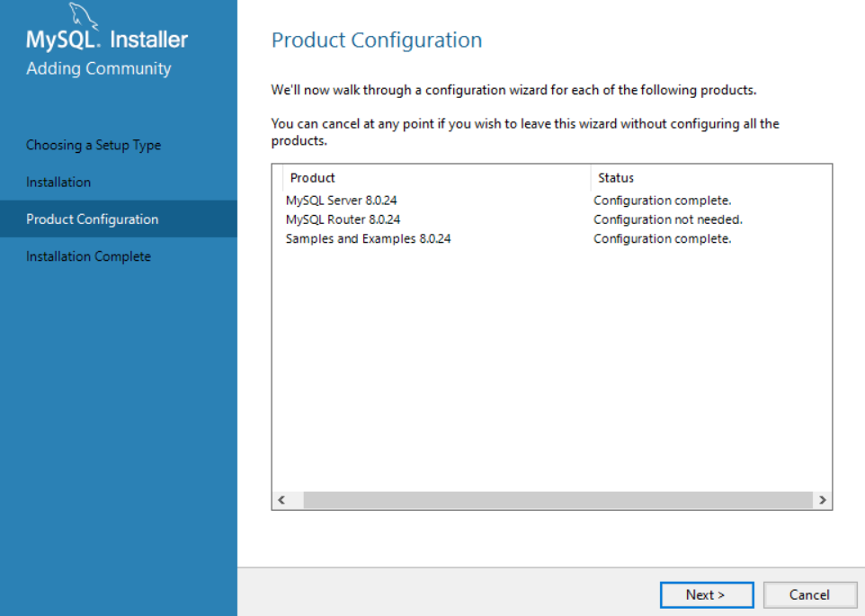Click the Product Configuration page heading
The image size is (865, 616).
pyautogui.click(x=377, y=40)
